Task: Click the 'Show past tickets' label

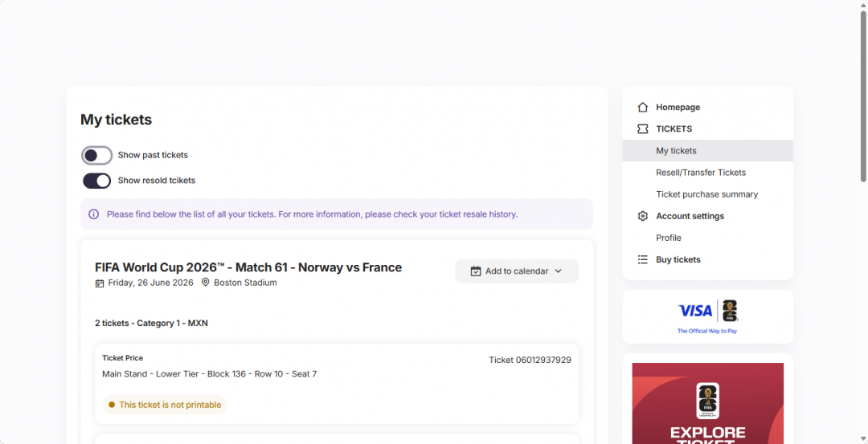Action: [x=153, y=156]
